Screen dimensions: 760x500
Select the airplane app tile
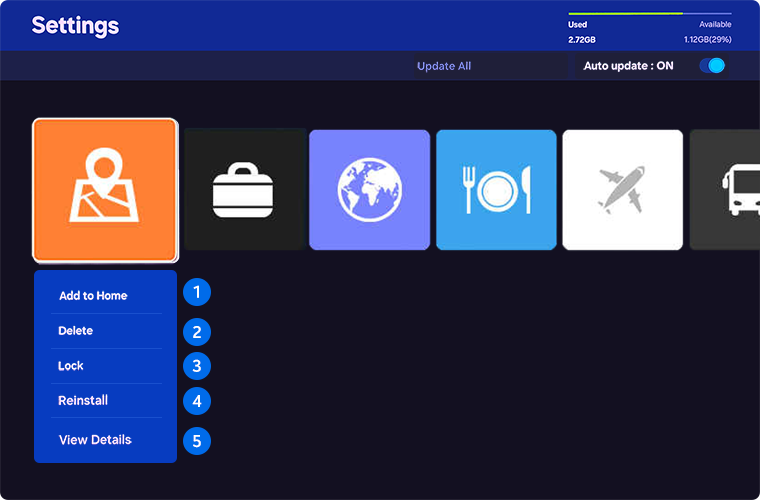click(622, 190)
